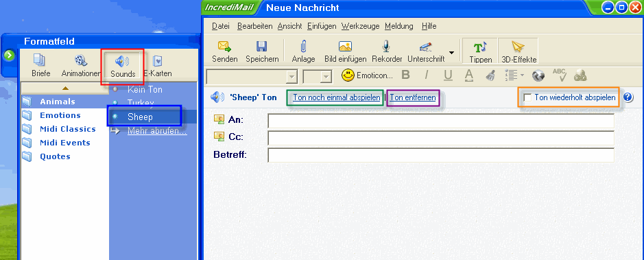Click into the An recipient field
Viewport: 644px width, 260px height.
[441, 121]
